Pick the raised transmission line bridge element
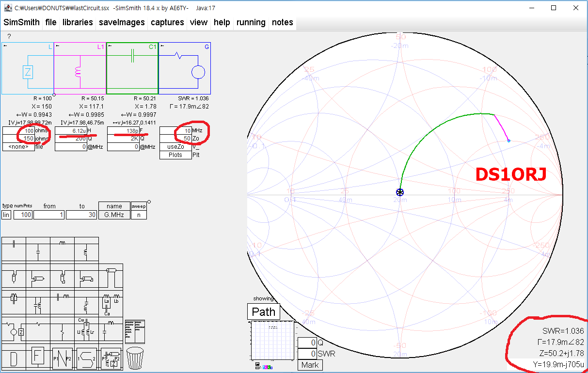 click(x=111, y=276)
